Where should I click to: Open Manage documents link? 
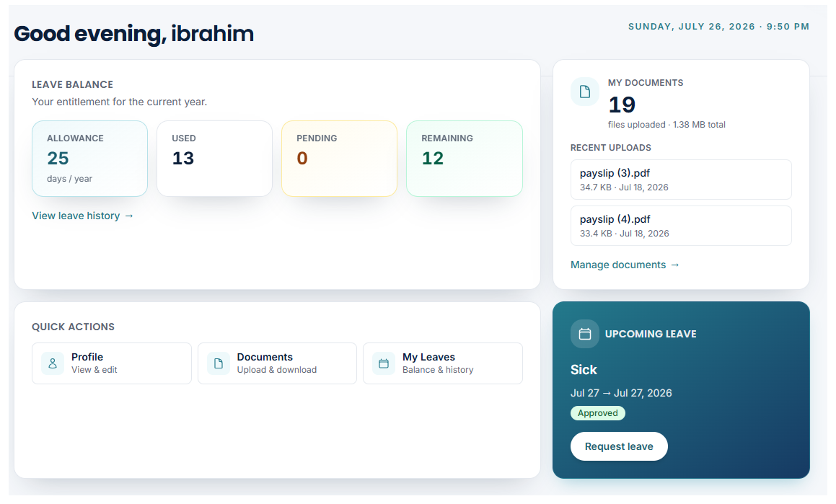pyautogui.click(x=625, y=265)
